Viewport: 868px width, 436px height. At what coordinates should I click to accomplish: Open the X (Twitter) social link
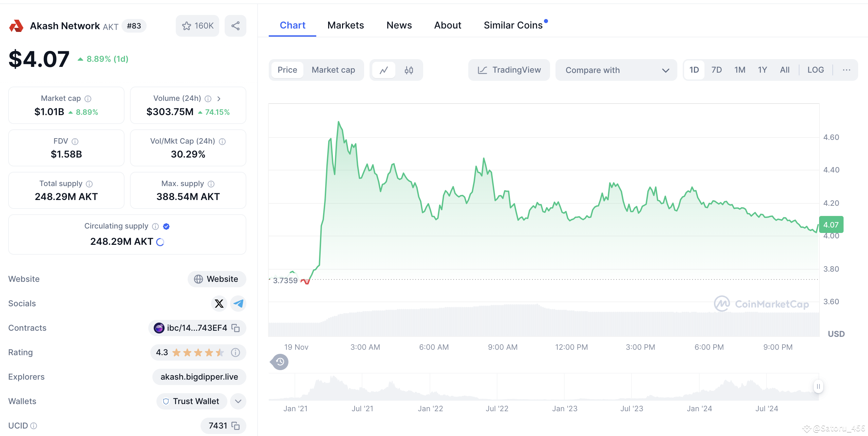tap(219, 303)
